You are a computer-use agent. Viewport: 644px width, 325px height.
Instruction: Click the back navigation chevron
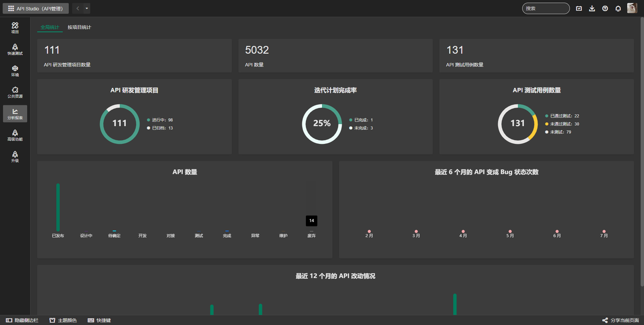point(77,9)
